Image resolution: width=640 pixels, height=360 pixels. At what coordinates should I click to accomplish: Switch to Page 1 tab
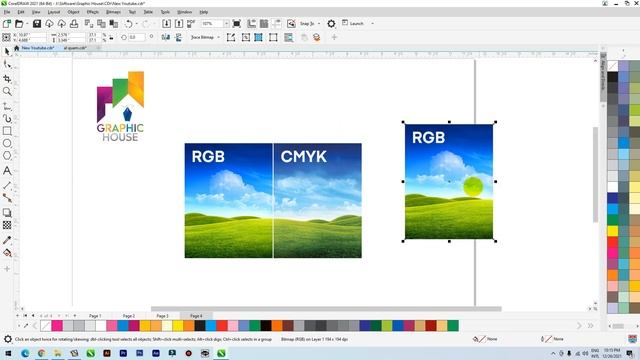pyautogui.click(x=95, y=316)
